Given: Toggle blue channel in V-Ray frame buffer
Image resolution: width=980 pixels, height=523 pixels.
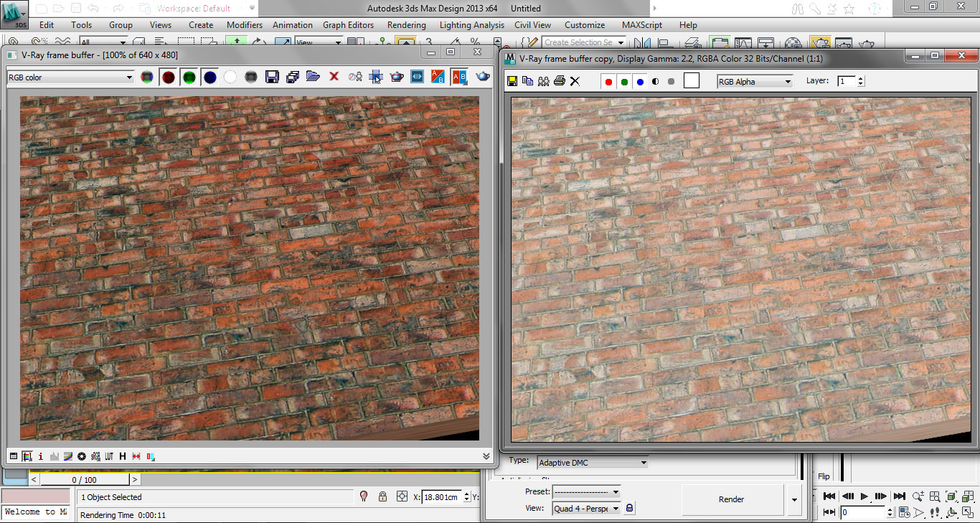Looking at the screenshot, I should click(x=209, y=77).
